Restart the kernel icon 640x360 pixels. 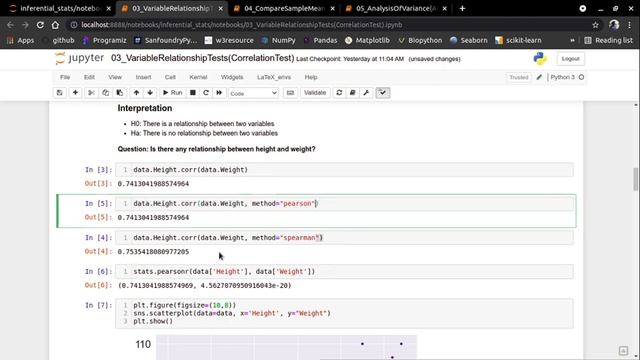tap(206, 93)
